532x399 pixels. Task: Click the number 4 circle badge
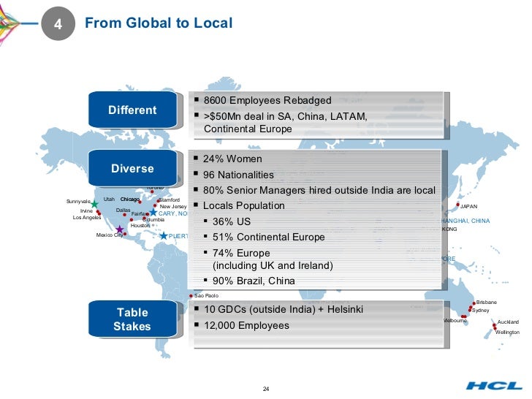(58, 23)
